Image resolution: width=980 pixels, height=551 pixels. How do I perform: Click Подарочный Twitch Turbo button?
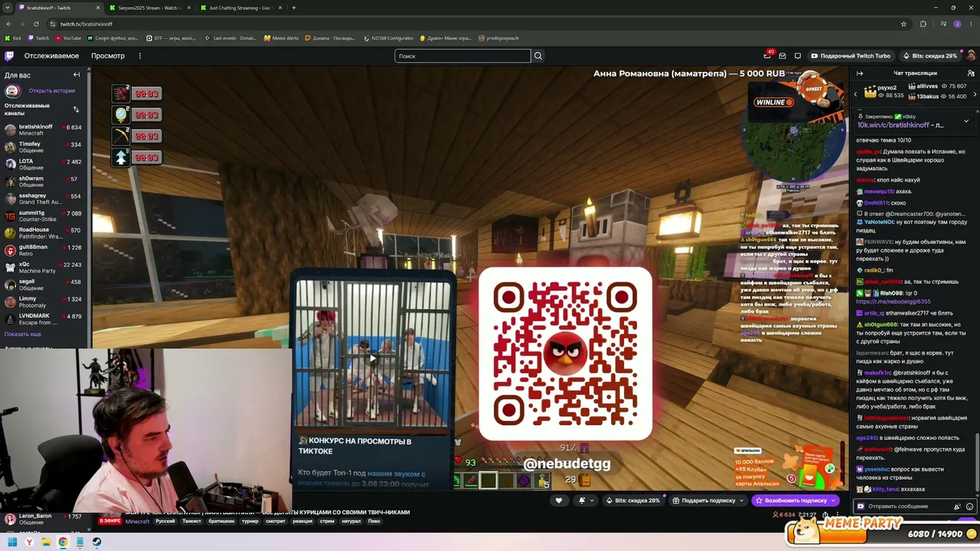click(851, 56)
